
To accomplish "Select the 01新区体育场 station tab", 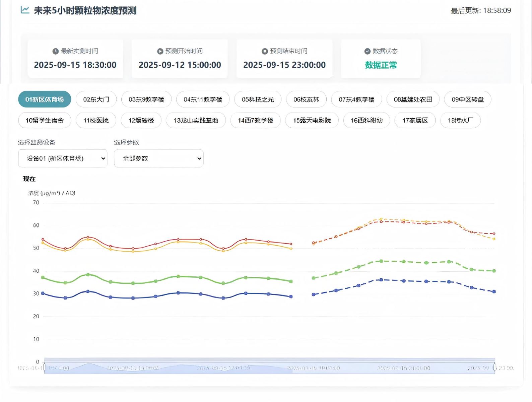I will click(x=45, y=99).
